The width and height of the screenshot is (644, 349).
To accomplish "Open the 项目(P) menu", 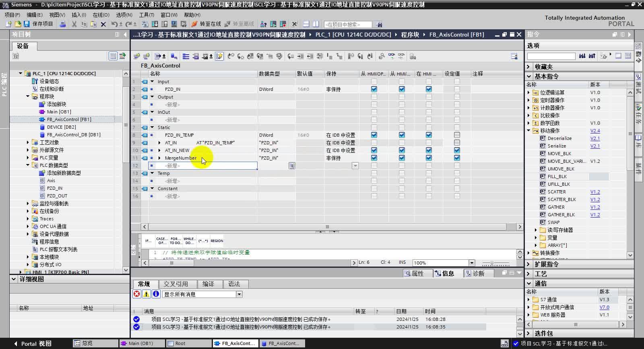I will 12,15.
